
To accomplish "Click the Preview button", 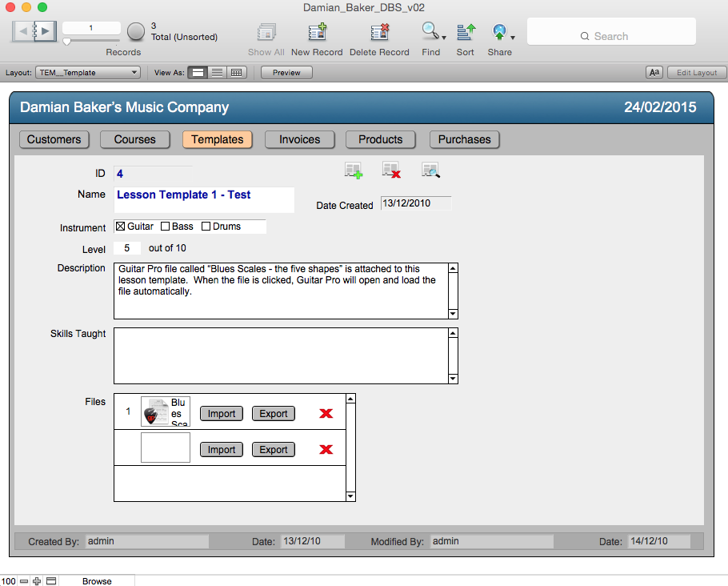I will pyautogui.click(x=286, y=73).
